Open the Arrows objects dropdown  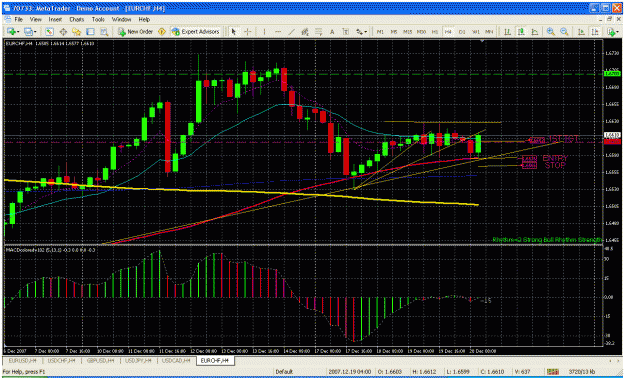coord(361,32)
